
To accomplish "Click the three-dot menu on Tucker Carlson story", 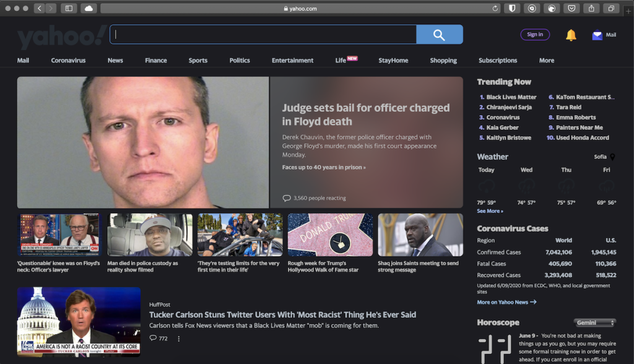I will tap(178, 338).
